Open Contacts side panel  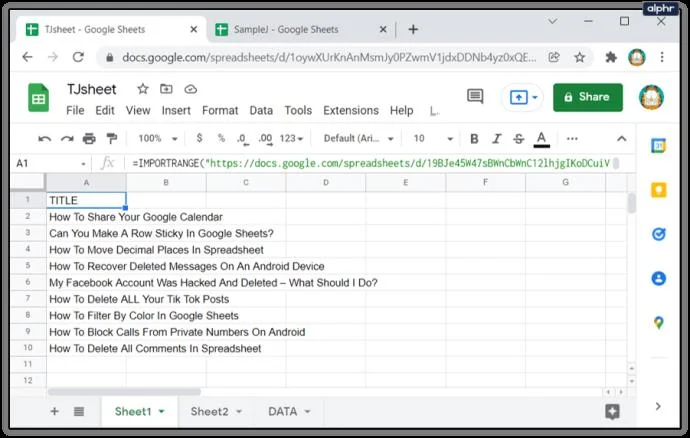658,278
